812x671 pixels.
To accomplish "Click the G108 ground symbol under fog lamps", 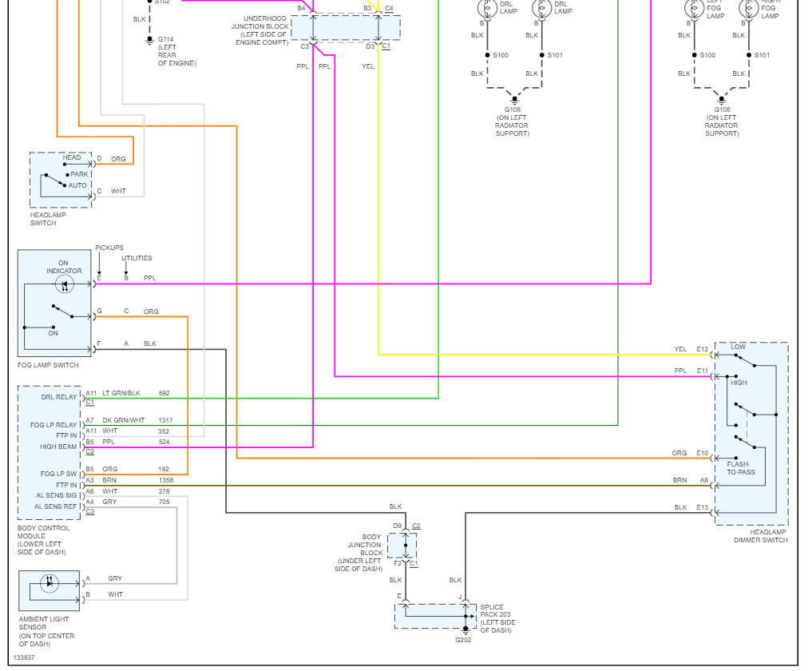I will point(721,100).
